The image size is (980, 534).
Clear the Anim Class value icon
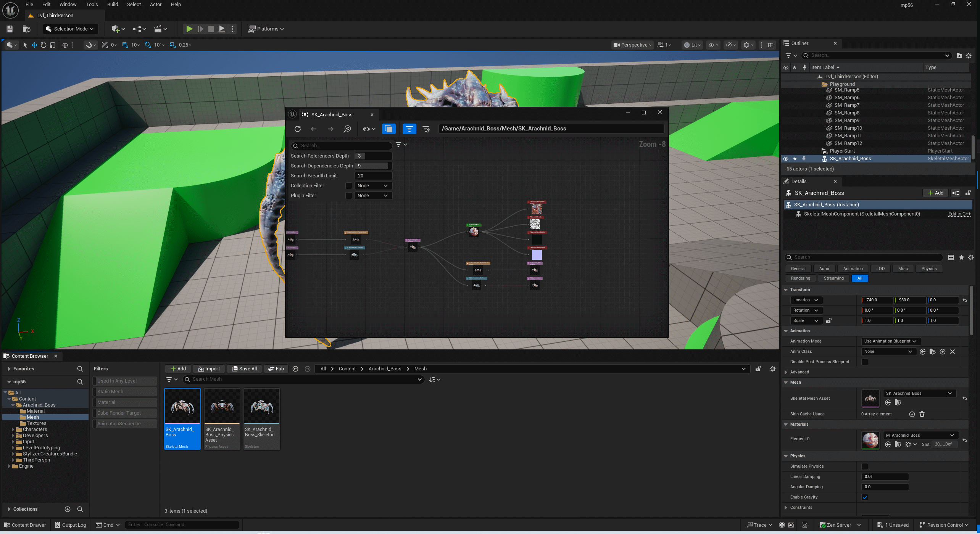(x=953, y=352)
